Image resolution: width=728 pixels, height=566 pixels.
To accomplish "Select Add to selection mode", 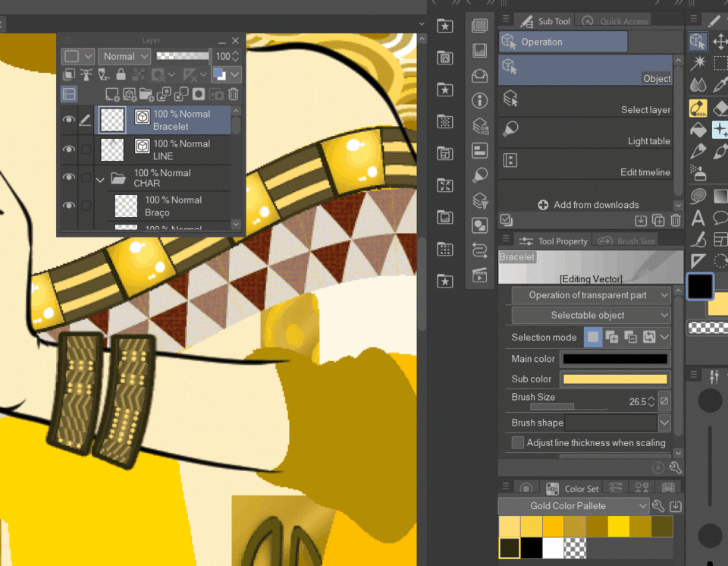I will pos(612,337).
